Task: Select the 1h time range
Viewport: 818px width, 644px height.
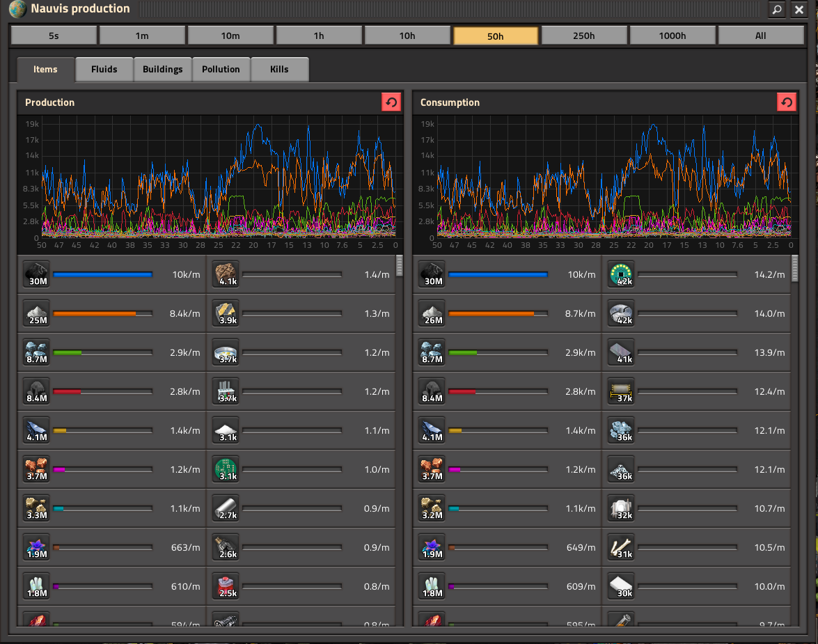Action: [319, 36]
